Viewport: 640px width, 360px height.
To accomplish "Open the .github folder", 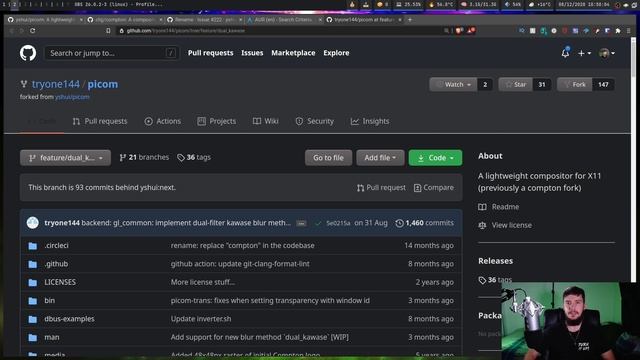I will point(56,264).
